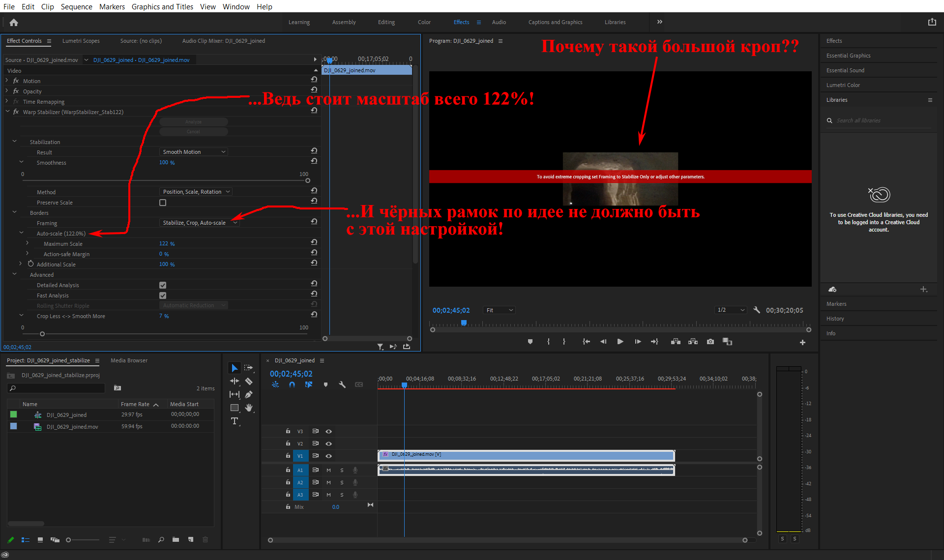Viewport: 944px width, 560px height.
Task: Adjust the Smoothness slider handle
Action: click(308, 180)
